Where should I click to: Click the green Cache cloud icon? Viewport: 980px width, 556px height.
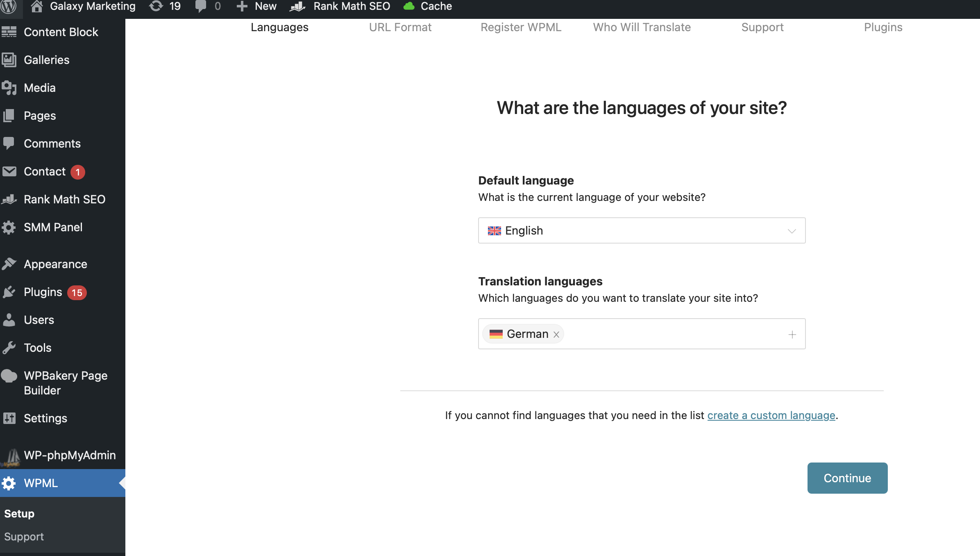[x=409, y=6]
